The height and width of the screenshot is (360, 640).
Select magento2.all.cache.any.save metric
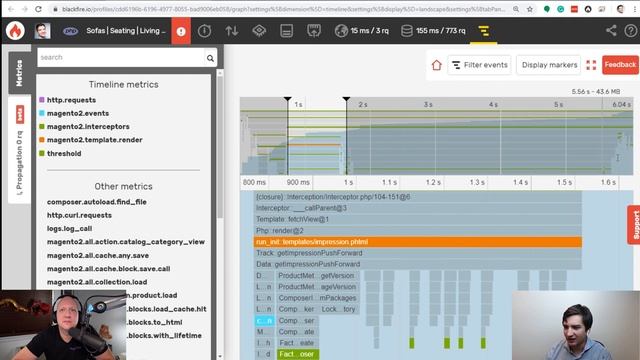tap(98, 256)
